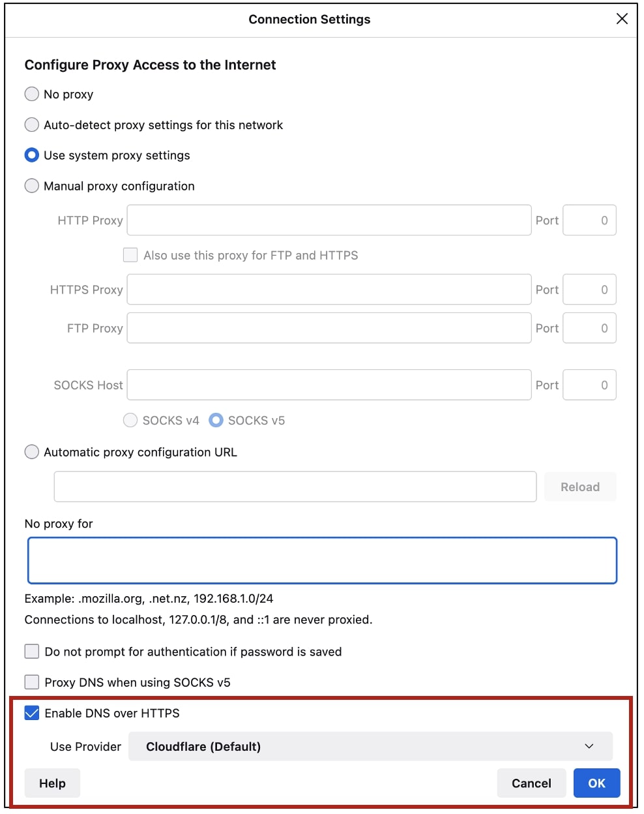This screenshot has height=814, width=644.
Task: Enable "Do not prompt for authentication if password is saved"
Action: (31, 651)
